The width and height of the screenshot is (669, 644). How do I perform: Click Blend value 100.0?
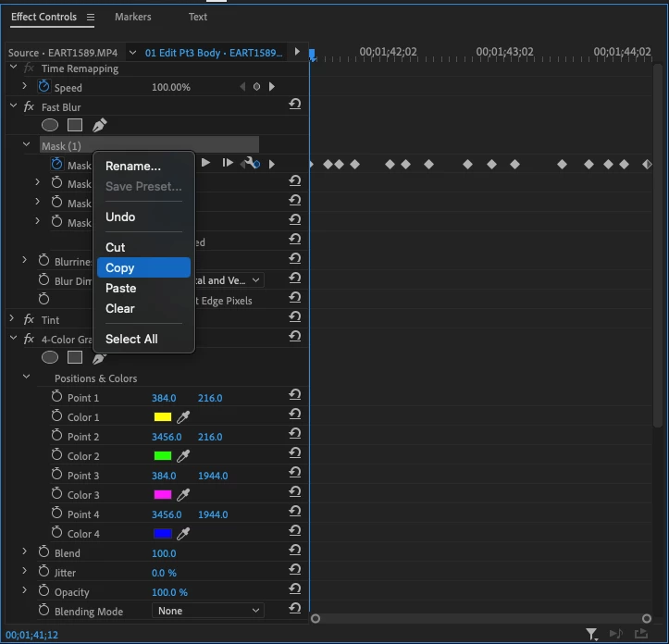[x=164, y=553]
